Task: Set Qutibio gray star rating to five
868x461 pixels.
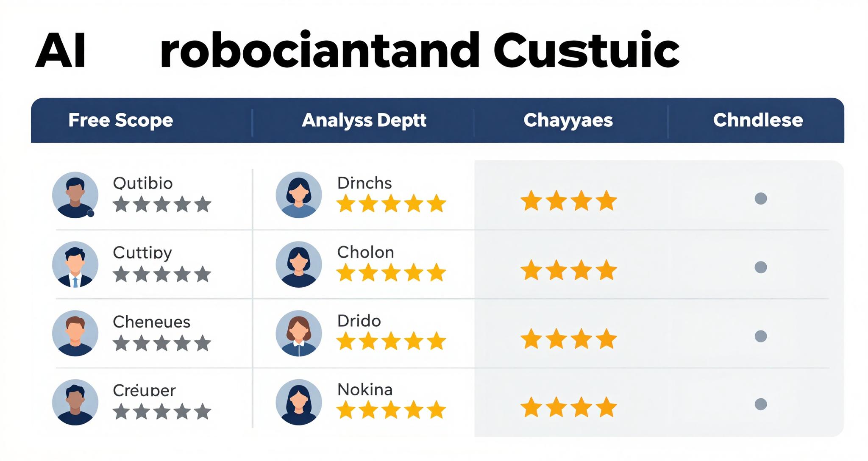Action: [203, 204]
